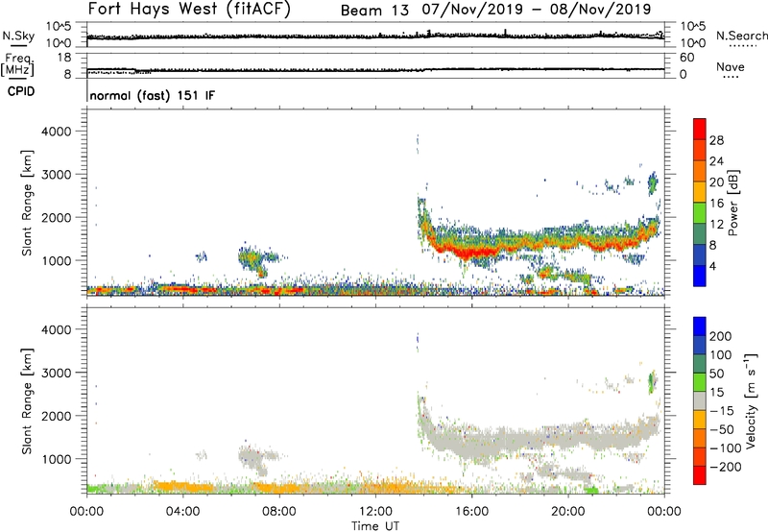Viewport: 768px width, 532px height.
Task: Click the '04:00' time tick label
Action: [182, 512]
